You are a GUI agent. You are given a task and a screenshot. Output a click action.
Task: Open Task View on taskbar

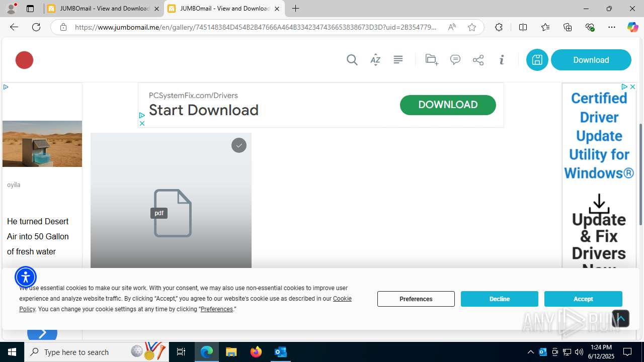pos(181,352)
